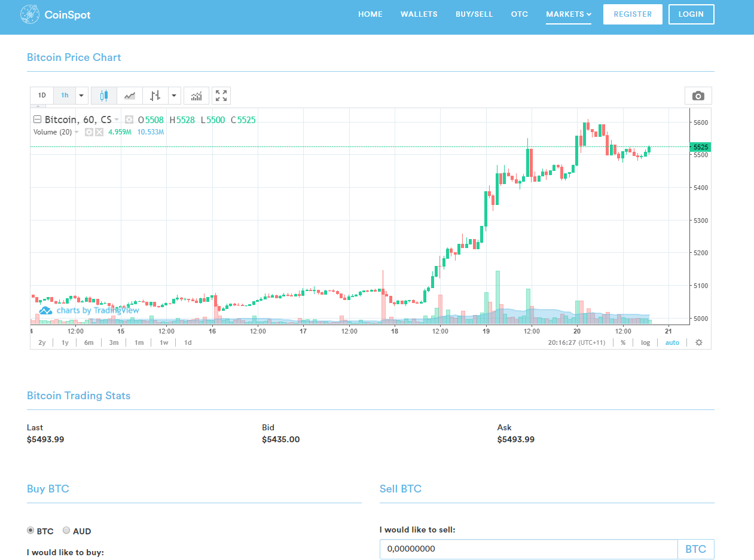
Task: Open the chart style dropdown arrow
Action: coord(174,96)
